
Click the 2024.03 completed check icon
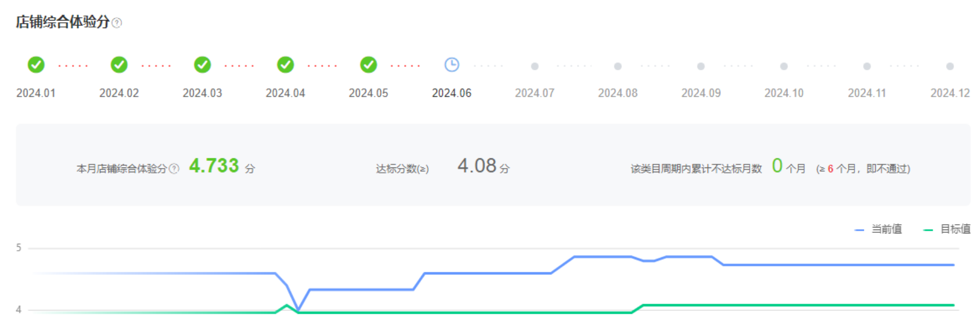[202, 65]
